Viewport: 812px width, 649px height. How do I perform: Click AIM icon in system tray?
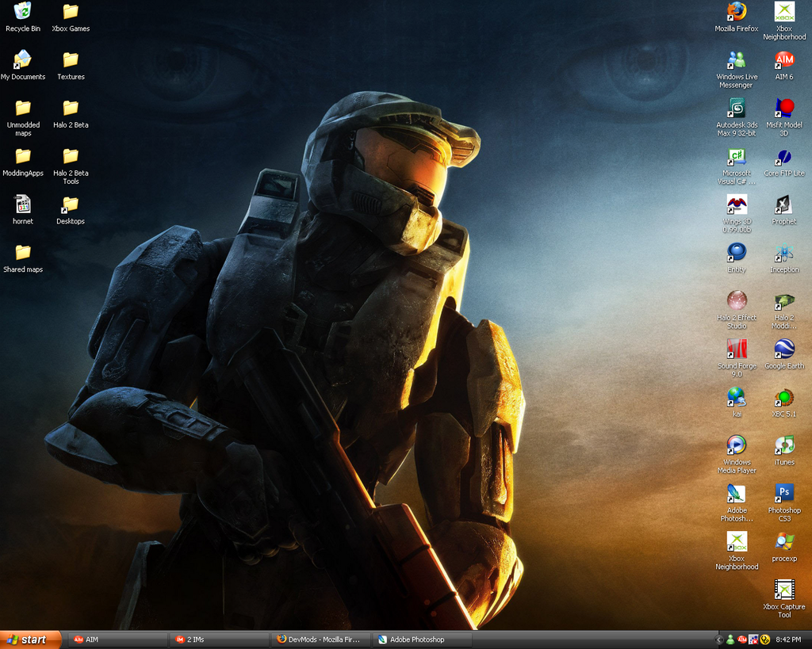[741, 640]
